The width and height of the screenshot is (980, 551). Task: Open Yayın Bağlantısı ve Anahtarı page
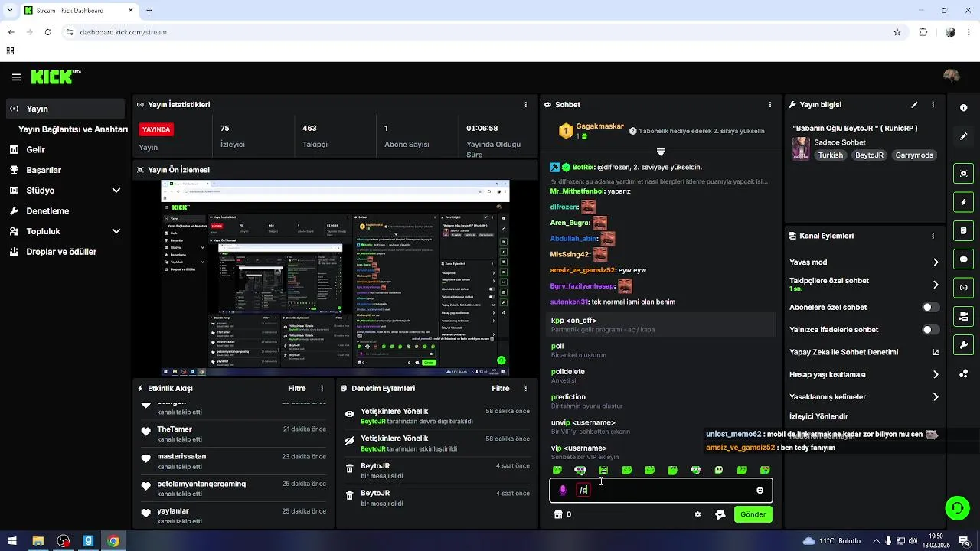(x=73, y=129)
